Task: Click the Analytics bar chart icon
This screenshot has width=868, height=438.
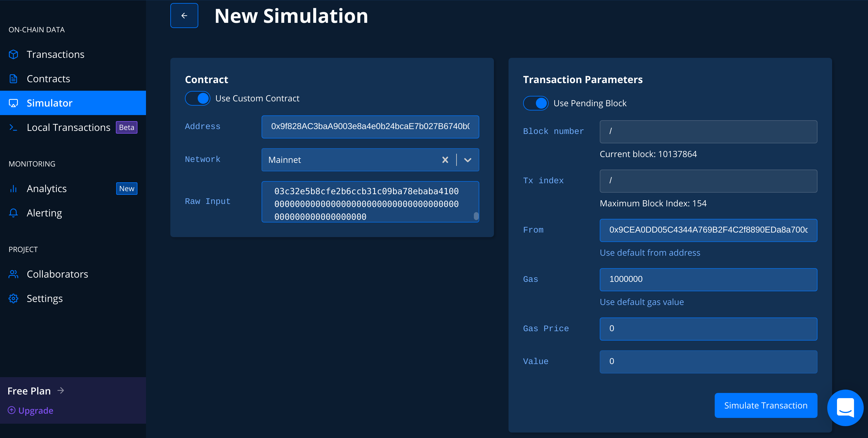Action: (x=13, y=188)
